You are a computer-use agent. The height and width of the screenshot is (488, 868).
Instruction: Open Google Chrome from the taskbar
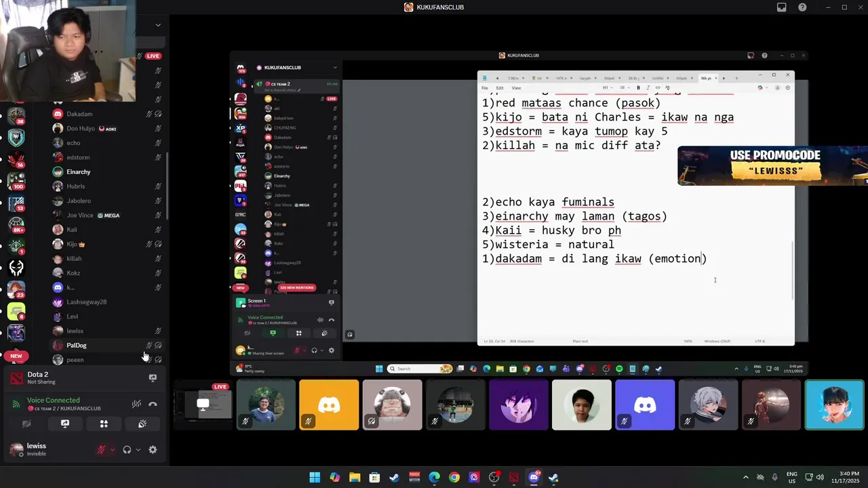[x=454, y=477]
